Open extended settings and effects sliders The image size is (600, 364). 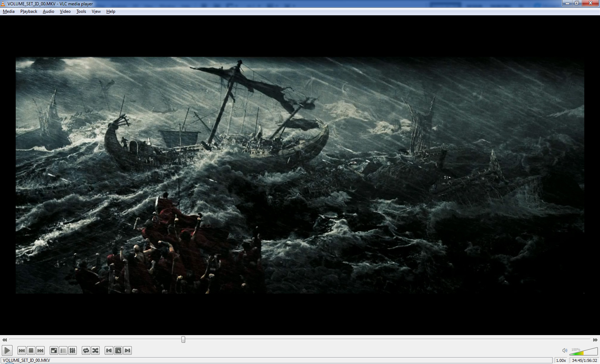[72, 350]
